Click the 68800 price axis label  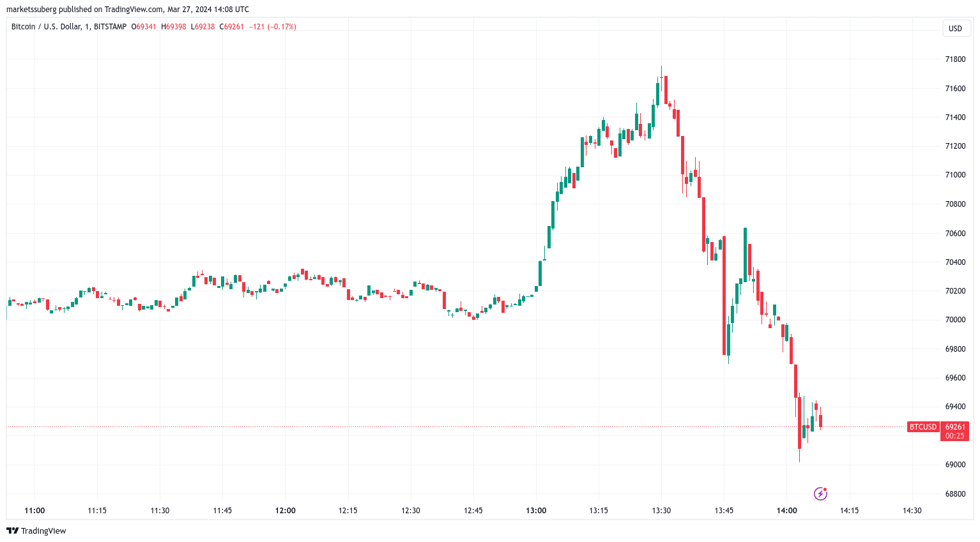(x=956, y=494)
